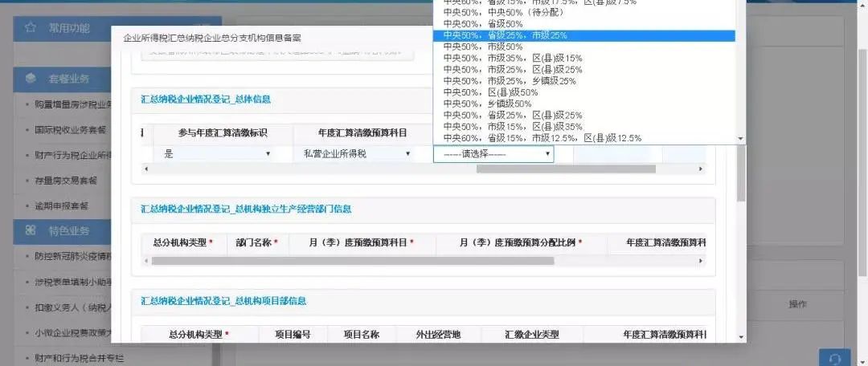
Task: Click the 参与年度汇算清缴标识 column header
Action: coord(223,132)
